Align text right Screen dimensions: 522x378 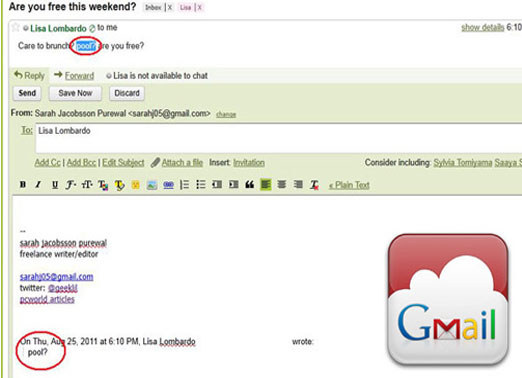298,184
